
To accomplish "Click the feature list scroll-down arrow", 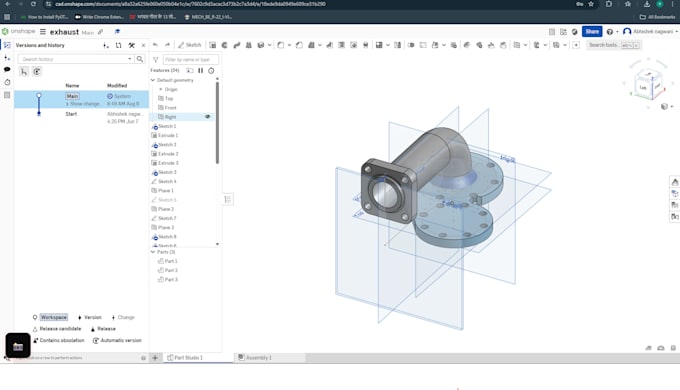I will click(x=217, y=244).
